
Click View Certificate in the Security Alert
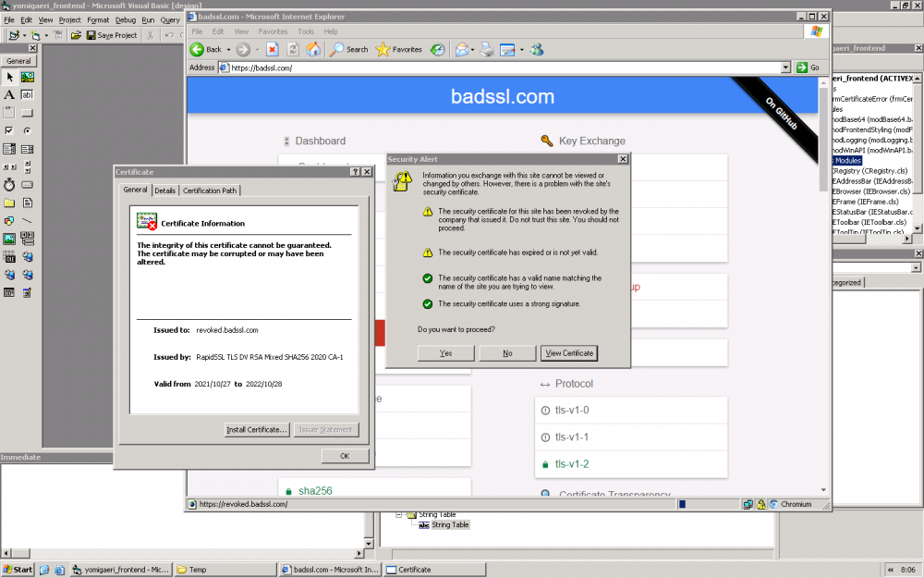tap(569, 353)
